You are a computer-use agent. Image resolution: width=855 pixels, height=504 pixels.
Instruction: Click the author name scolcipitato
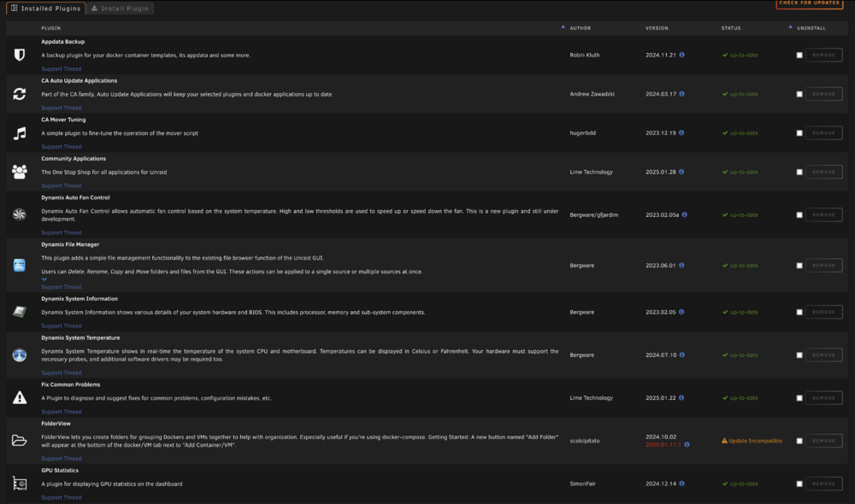(x=585, y=441)
